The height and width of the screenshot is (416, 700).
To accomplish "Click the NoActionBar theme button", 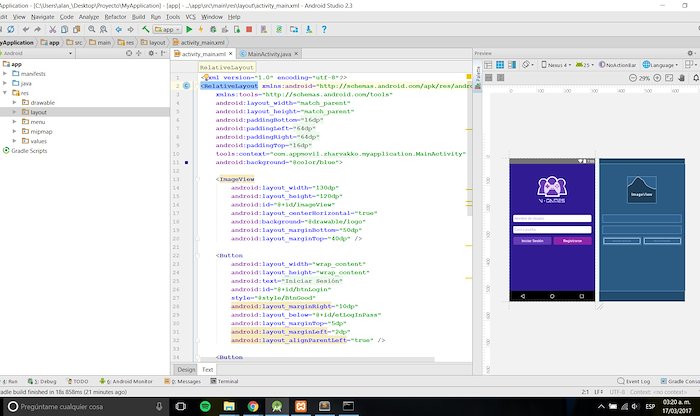I will point(617,65).
